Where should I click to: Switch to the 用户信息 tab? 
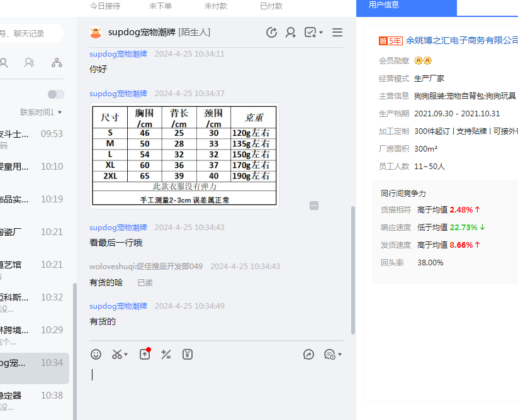[x=383, y=5]
